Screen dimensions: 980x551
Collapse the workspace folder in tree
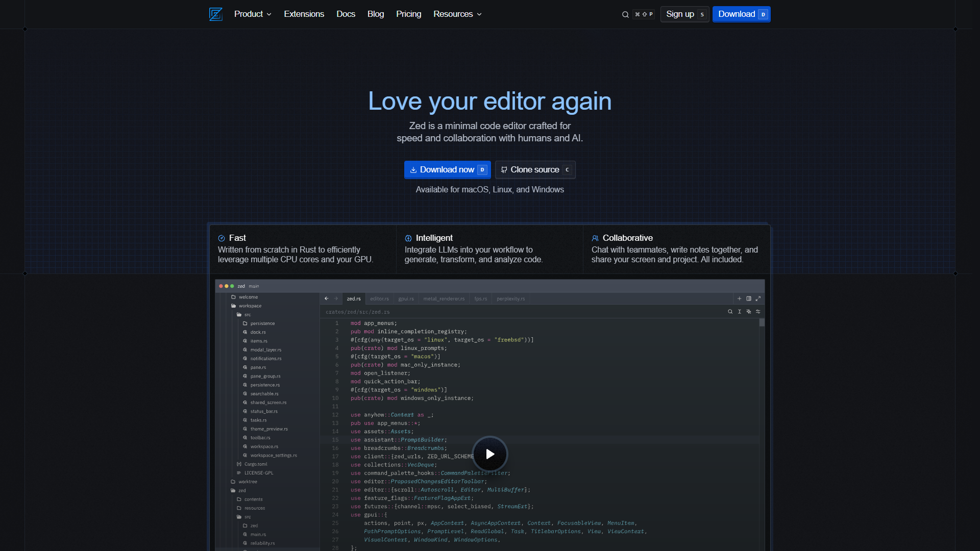[x=246, y=306]
